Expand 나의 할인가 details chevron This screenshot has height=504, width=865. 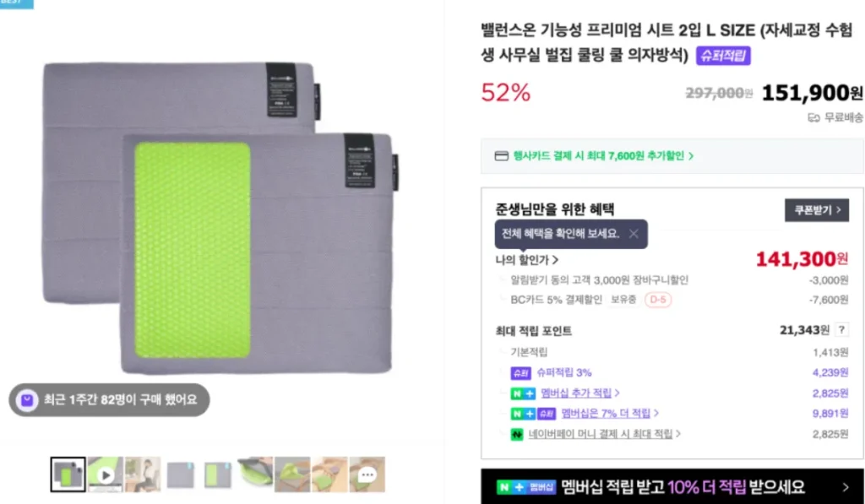(556, 260)
